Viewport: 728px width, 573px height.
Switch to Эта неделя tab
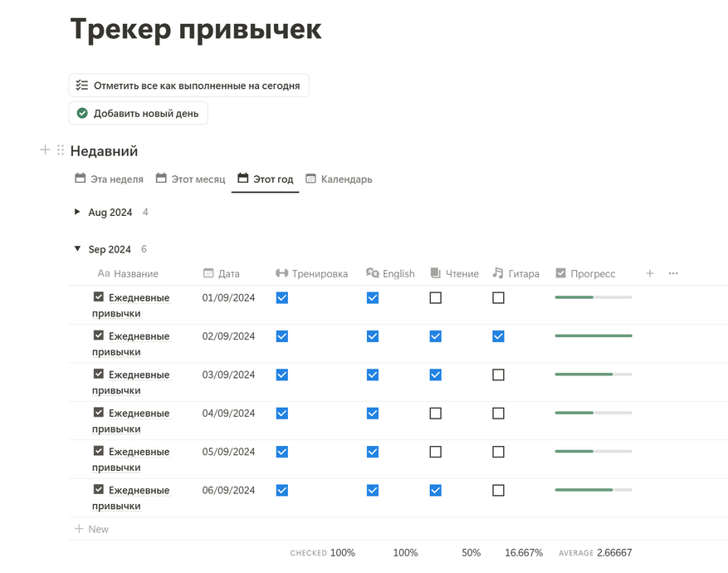click(x=109, y=179)
